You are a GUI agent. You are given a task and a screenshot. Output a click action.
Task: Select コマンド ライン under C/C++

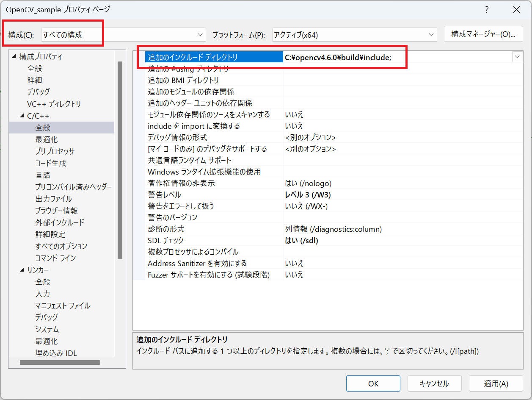pos(54,258)
